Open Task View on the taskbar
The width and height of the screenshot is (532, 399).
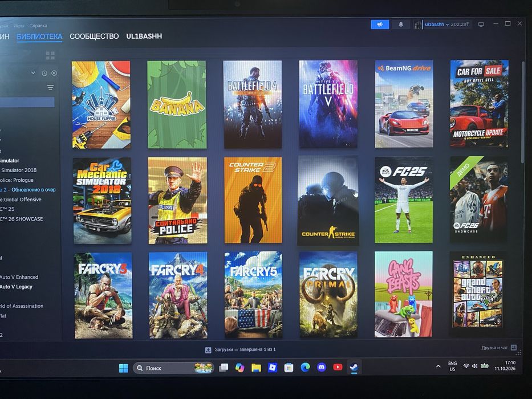coord(224,368)
